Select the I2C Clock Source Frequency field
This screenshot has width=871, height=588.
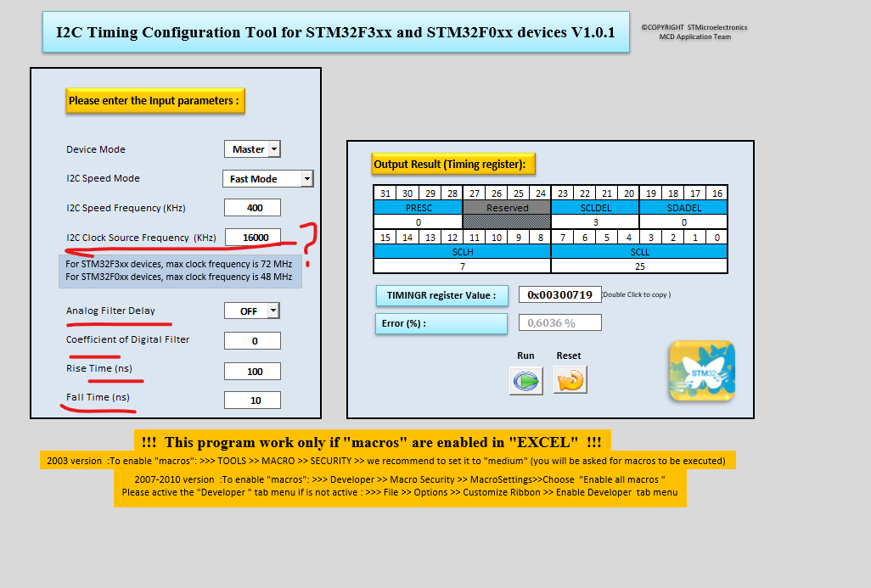(253, 237)
